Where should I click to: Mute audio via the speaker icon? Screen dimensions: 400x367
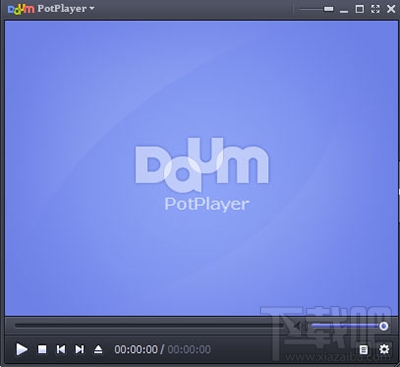[301, 326]
